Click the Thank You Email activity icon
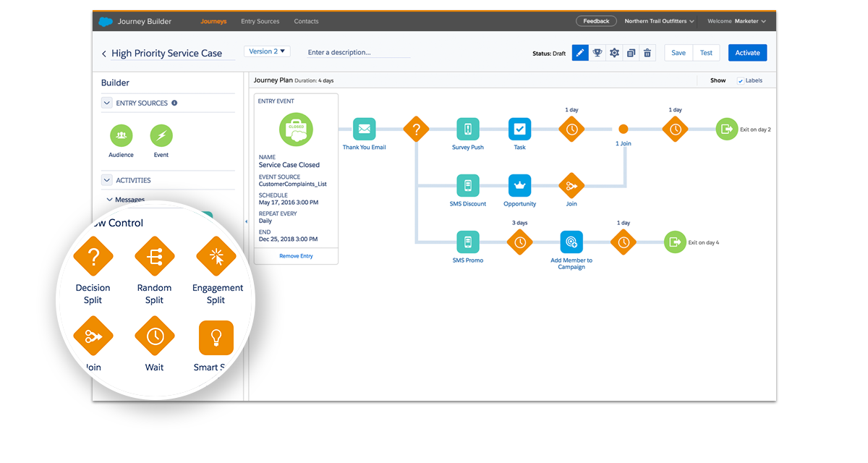Screen dimensions: 868x463 364,129
